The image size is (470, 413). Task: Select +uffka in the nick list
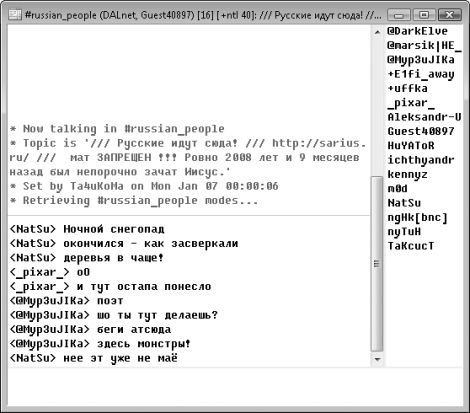[x=407, y=88]
